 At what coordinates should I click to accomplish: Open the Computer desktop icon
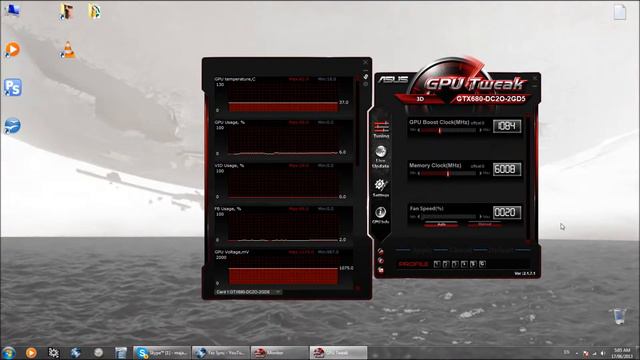12,11
